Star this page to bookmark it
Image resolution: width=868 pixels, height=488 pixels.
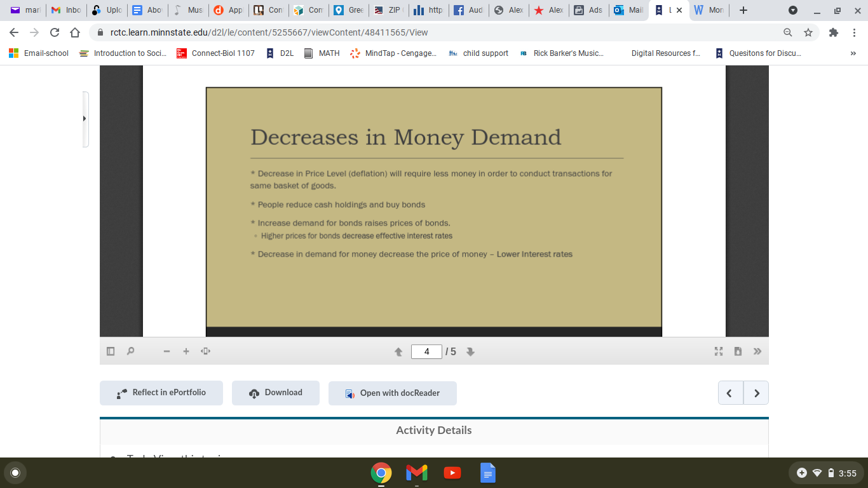(x=808, y=32)
